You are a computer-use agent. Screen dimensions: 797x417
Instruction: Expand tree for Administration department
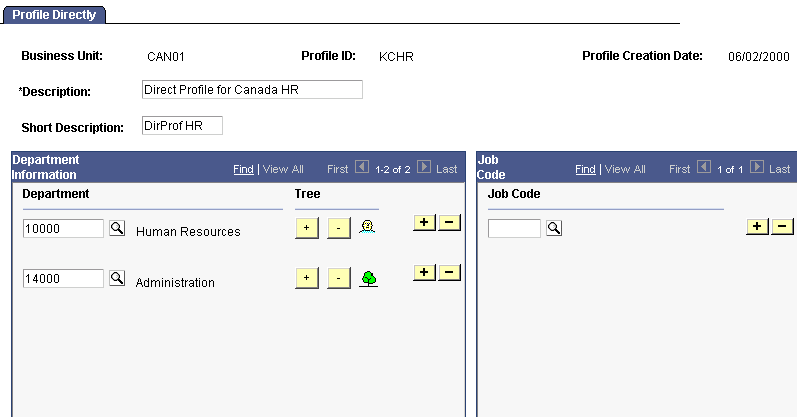(307, 278)
